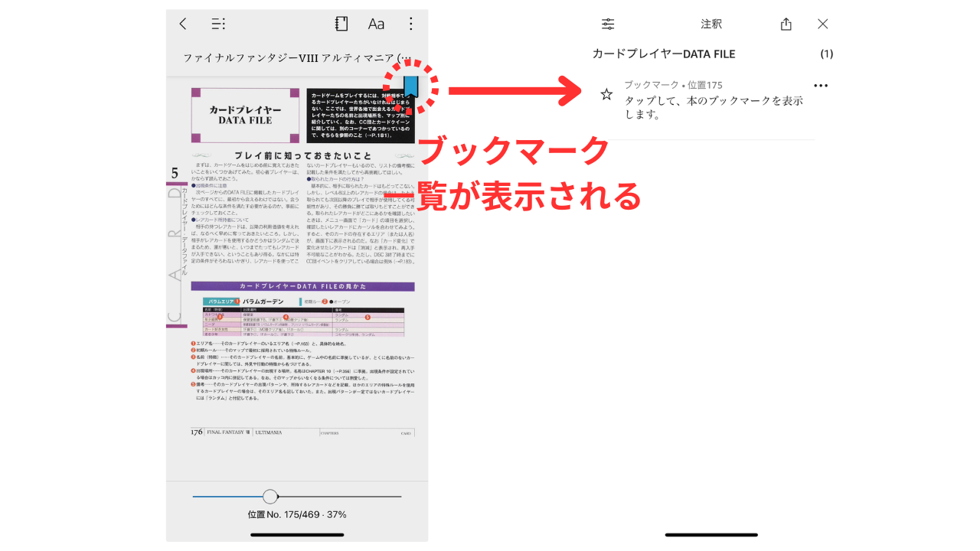The image size is (980, 551).
Task: Open the bookmark entry's three-dot options
Action: click(821, 85)
